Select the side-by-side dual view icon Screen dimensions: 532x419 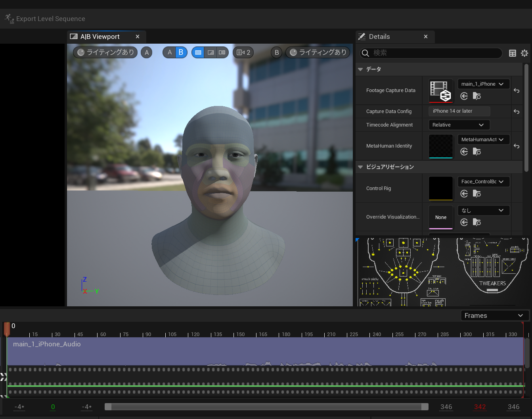coord(222,52)
